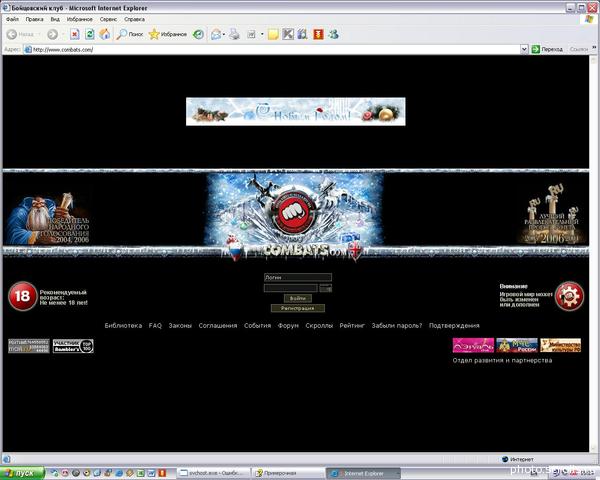Viewport: 600px width, 480px height.
Task: Click the red 18 age rating icon
Action: [23, 296]
